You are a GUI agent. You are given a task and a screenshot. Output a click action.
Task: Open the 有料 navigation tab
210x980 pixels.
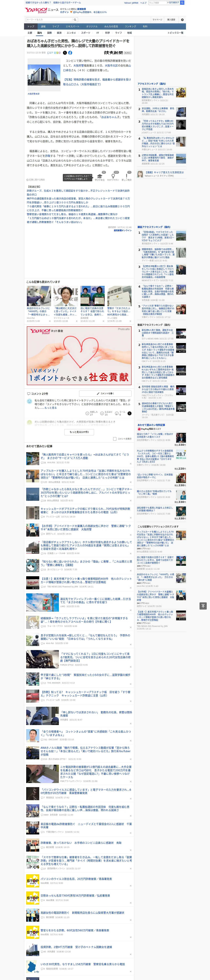tap(145, 26)
